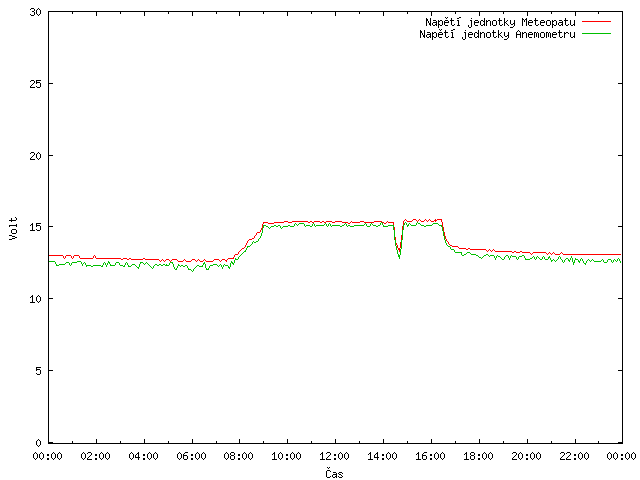Image resolution: width=640 pixels, height=480 pixels.
Task: Click the green legend line sample
Action: [x=596, y=33]
